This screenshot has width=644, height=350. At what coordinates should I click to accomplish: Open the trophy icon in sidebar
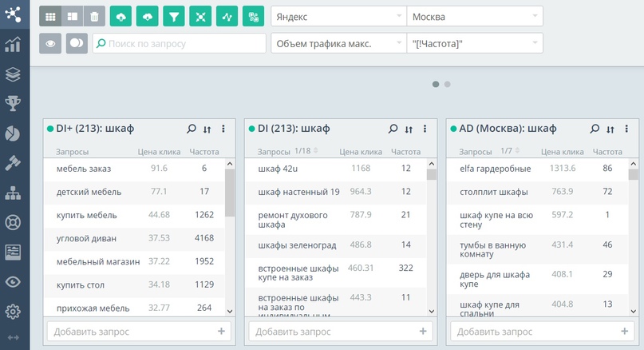(13, 104)
